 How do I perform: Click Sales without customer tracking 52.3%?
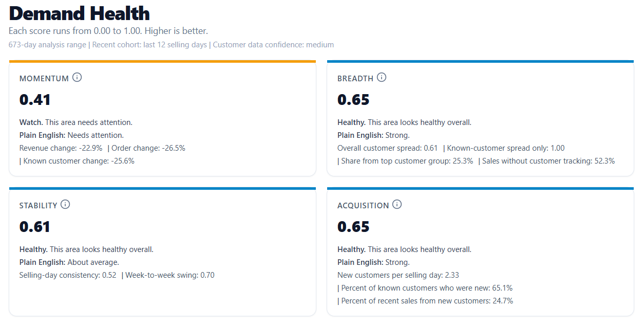point(548,161)
